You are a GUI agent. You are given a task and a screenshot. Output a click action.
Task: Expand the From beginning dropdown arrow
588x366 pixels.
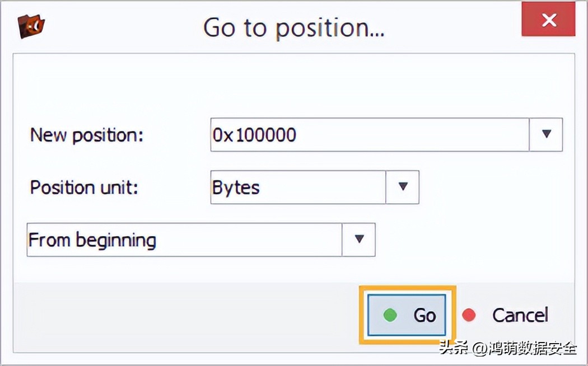pos(359,240)
